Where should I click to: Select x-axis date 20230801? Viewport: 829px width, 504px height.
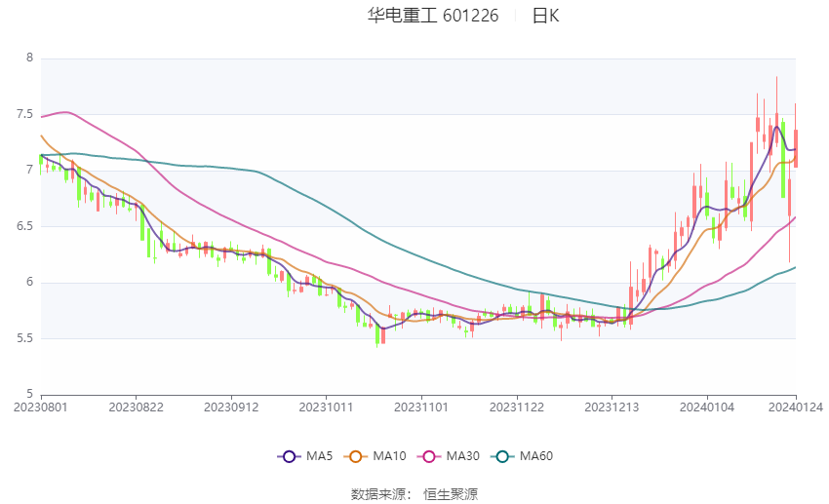point(41,407)
